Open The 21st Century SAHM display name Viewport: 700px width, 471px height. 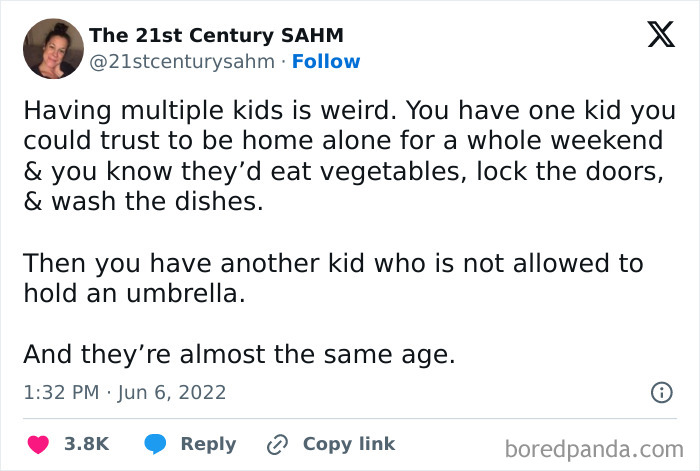coord(216,35)
